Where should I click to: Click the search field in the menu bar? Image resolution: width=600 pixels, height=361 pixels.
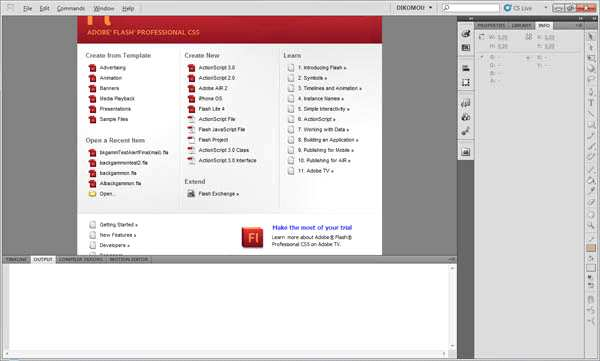[x=471, y=8]
